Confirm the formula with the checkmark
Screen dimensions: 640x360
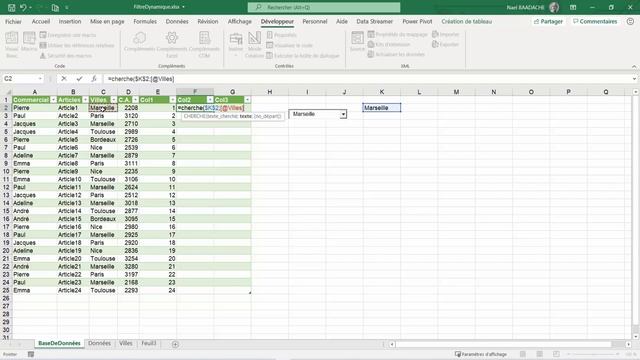click(79, 79)
